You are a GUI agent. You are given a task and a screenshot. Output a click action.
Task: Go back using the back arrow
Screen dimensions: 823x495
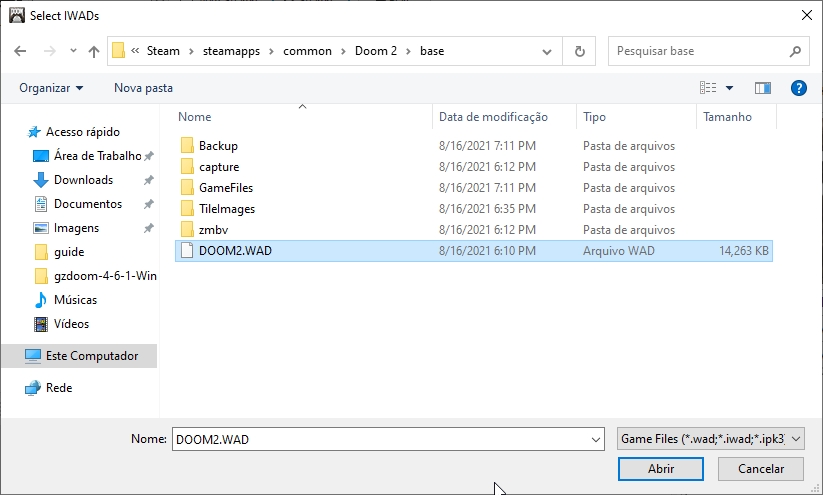tap(20, 51)
